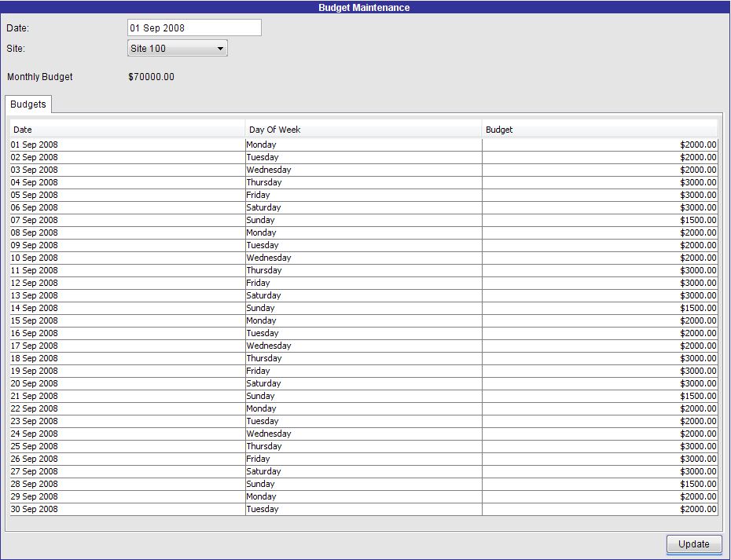Click the Update button
This screenshot has height=560, width=731.
tap(693, 544)
